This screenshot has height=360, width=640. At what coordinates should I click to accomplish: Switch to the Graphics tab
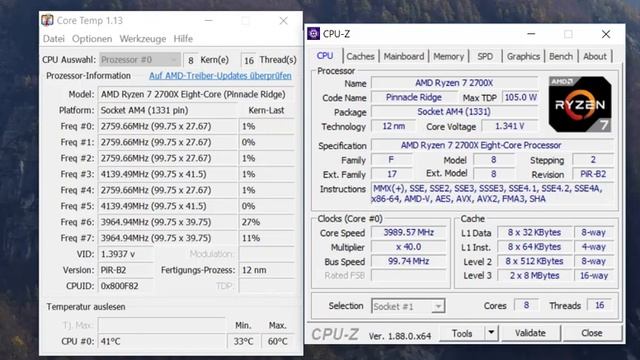523,56
